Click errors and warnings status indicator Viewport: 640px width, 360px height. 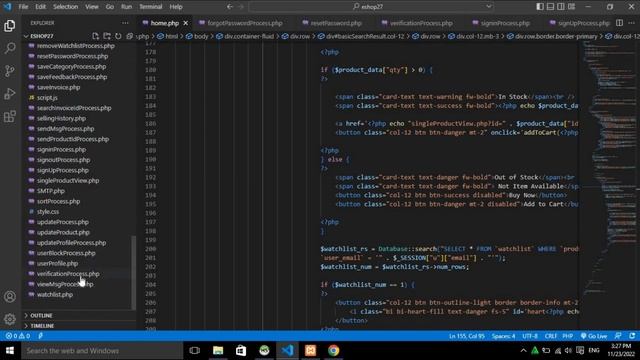tap(18, 336)
